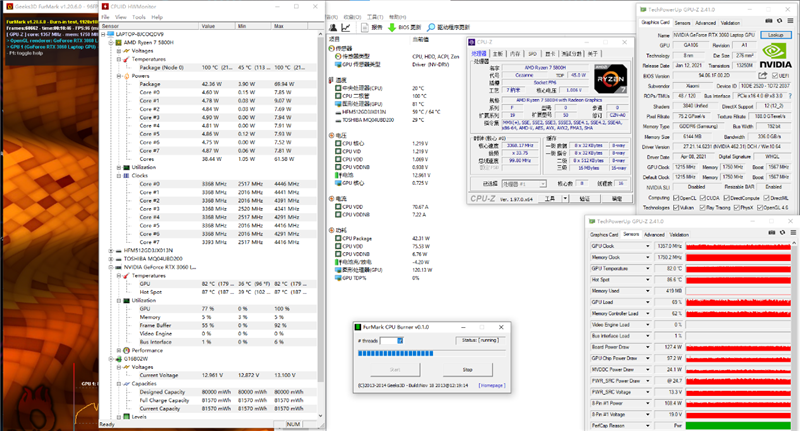Image resolution: width=800 pixels, height=431 pixels.
Task: Toggle PhysX checkbox in GPU-Z
Action: (736, 208)
